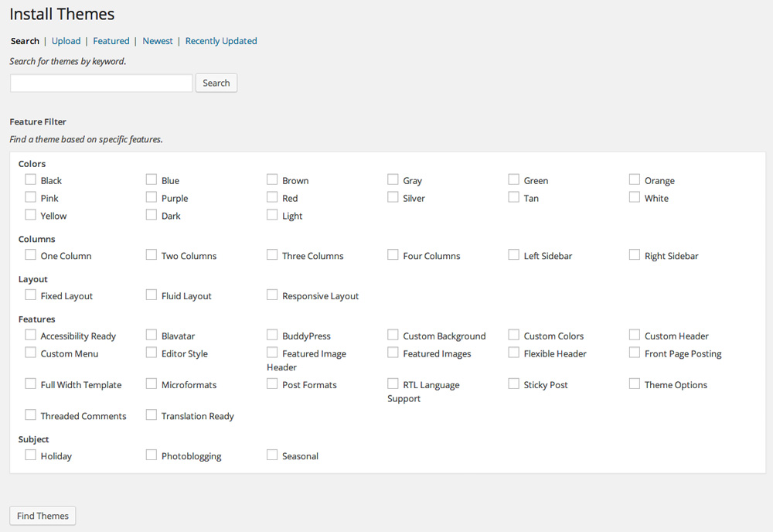
Task: Select the Right Sidebar option
Action: (634, 254)
